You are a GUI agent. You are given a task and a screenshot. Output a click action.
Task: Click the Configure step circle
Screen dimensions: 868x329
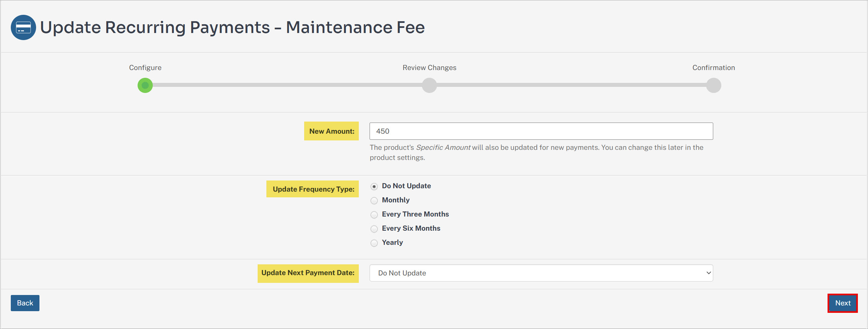click(x=145, y=85)
